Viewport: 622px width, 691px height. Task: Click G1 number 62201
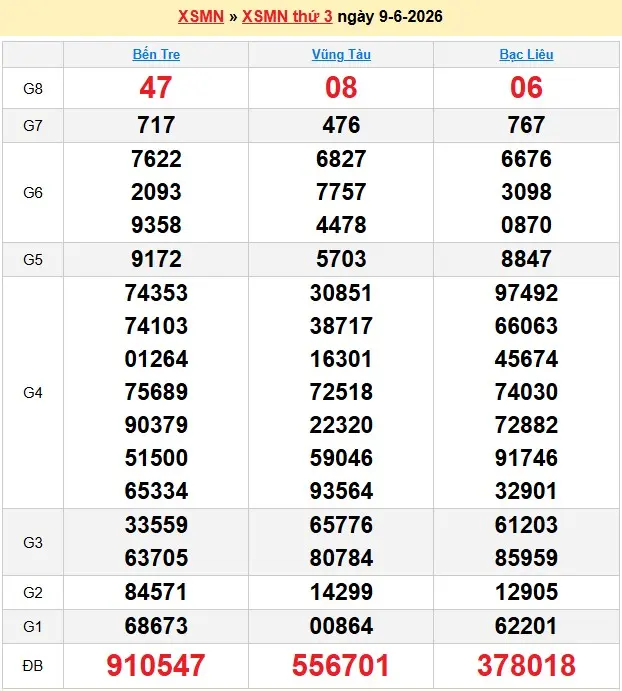pos(526,626)
